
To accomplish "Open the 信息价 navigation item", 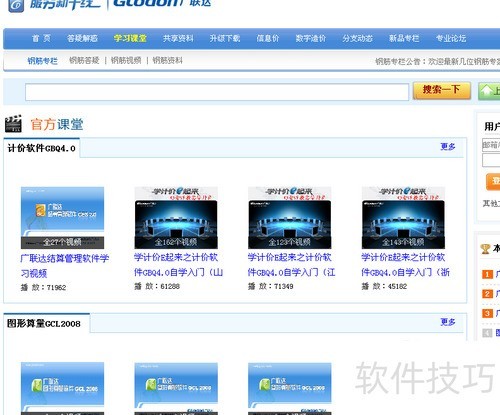I will pos(267,38).
